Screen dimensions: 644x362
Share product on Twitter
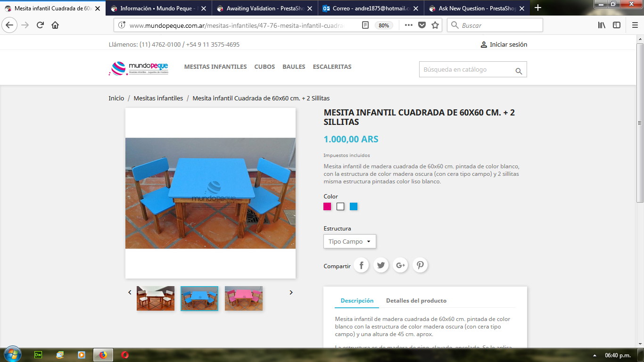point(381,265)
